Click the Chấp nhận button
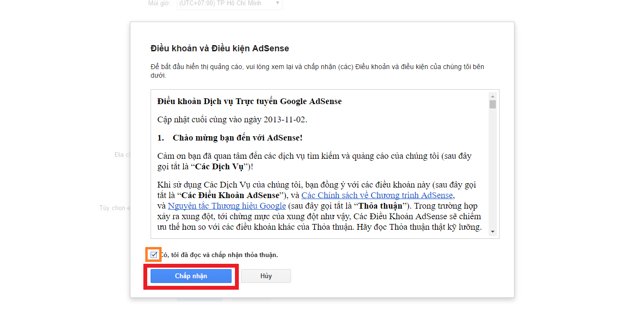Viewport: 644px width, 318px height. (191, 276)
